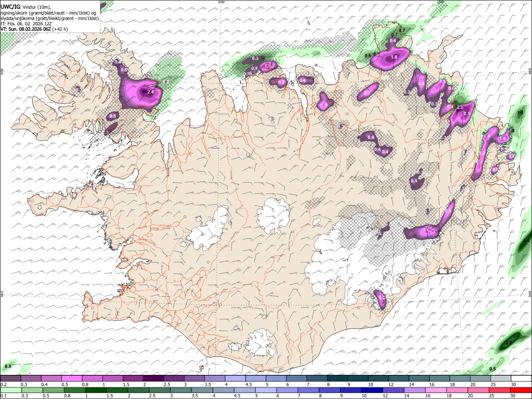Select the 3.5 swatch in the rain legend row

tap(202, 390)
